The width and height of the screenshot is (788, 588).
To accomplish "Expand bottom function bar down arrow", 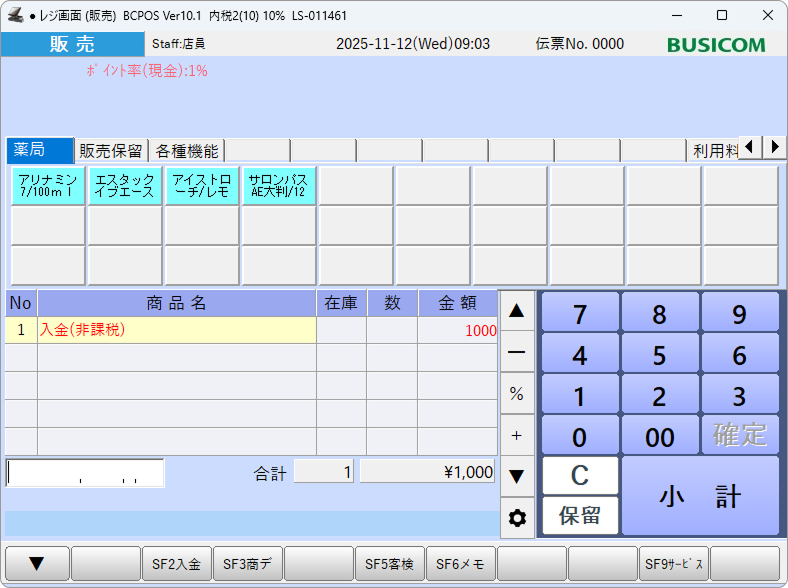I will point(37,564).
